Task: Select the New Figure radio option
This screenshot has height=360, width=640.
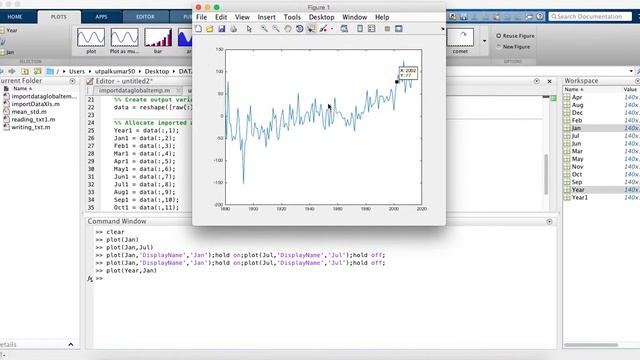Action: (513, 47)
